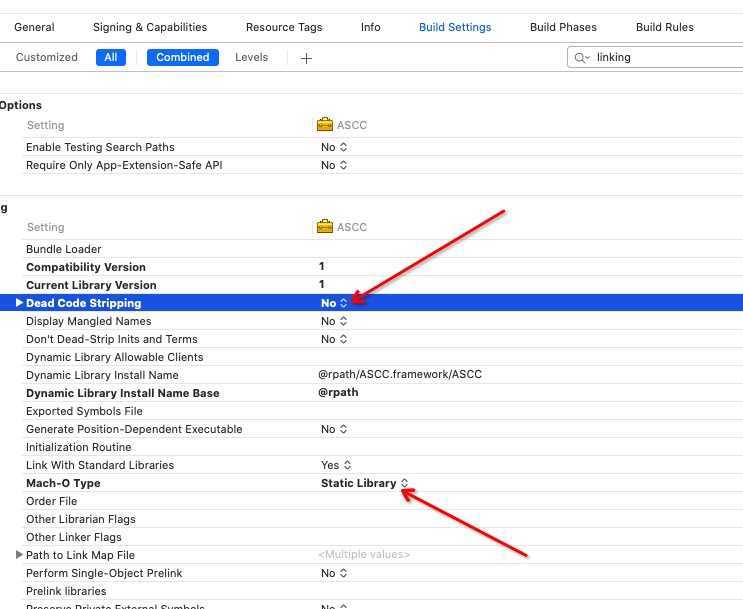Image resolution: width=743 pixels, height=609 pixels.
Task: Select Display Mangled Names label
Action: pyautogui.click(x=89, y=321)
